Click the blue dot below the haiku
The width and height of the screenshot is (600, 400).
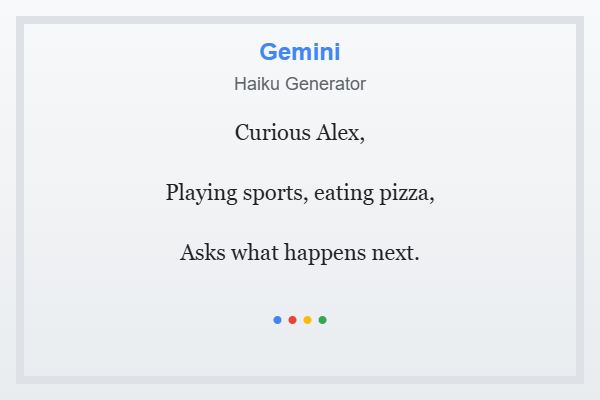point(277,320)
